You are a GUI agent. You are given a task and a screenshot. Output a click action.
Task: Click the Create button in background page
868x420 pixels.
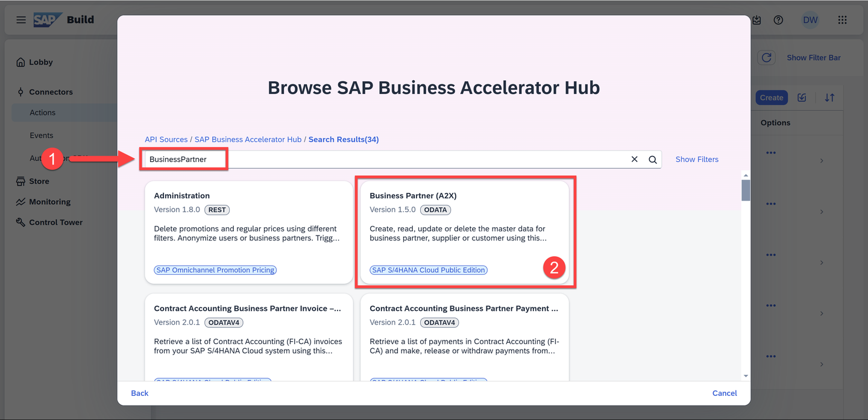tap(772, 98)
